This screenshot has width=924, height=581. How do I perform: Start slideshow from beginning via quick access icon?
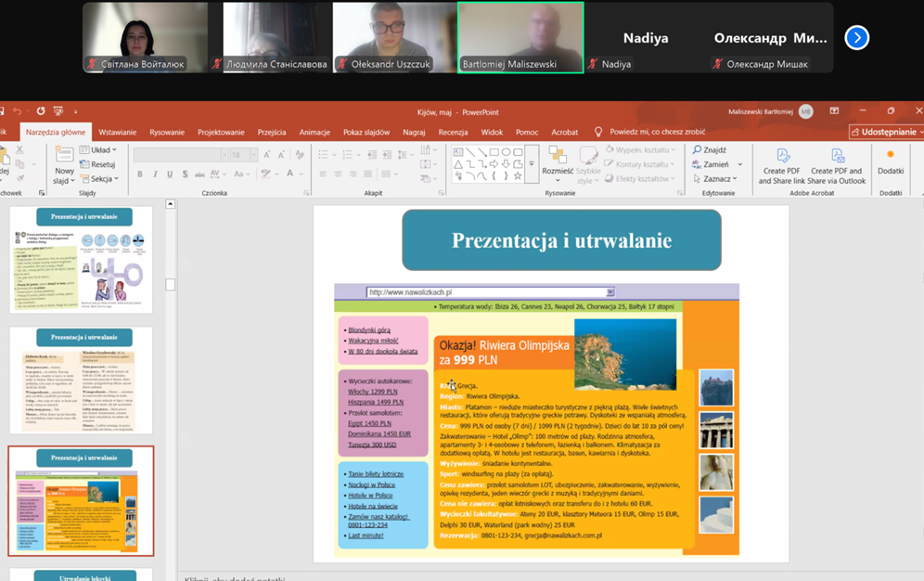tap(58, 110)
